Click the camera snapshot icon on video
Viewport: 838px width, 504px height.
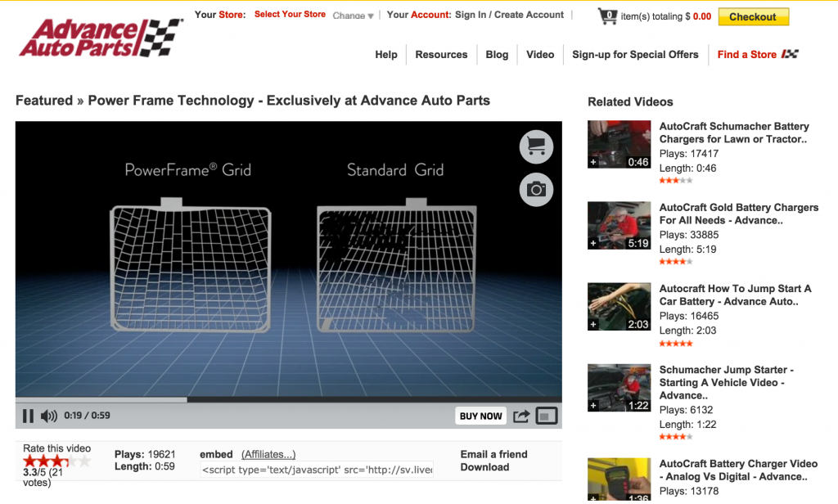point(536,189)
